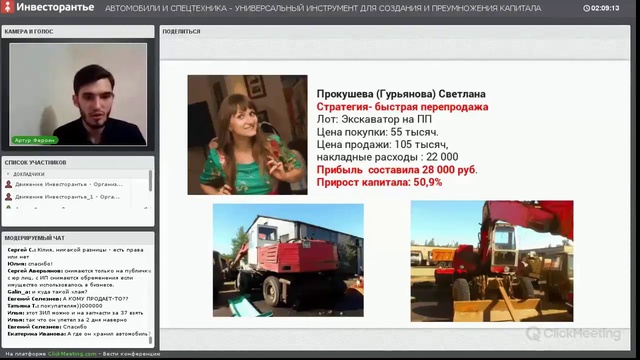Screen dimensions: 640x360
Task: Click the text Стратегия- быстрая перепродажа
Action: [x=402, y=107]
